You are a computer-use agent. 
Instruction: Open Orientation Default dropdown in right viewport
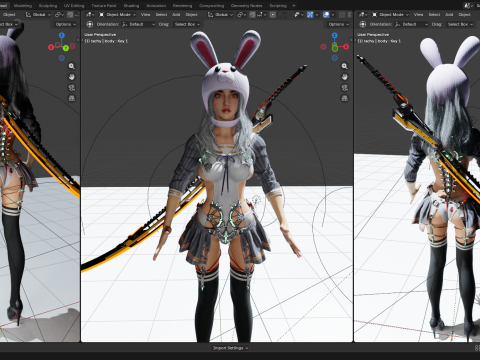412,24
